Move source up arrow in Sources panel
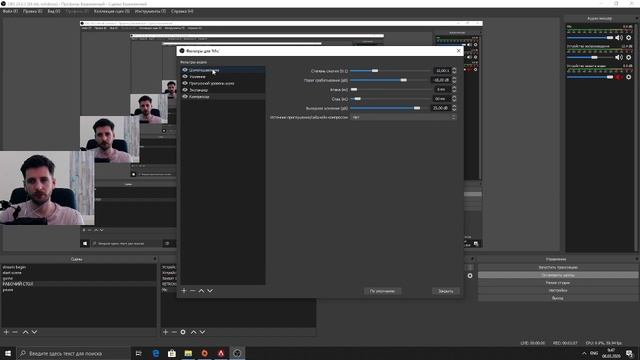640x360 pixels. 193,332
